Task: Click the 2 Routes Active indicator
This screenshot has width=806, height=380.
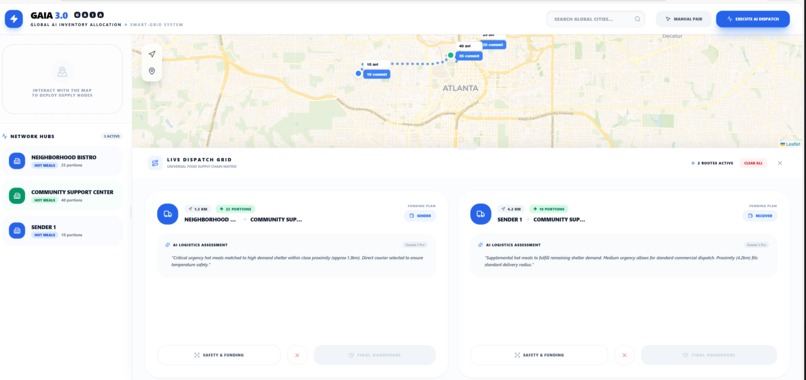Action: [712, 163]
